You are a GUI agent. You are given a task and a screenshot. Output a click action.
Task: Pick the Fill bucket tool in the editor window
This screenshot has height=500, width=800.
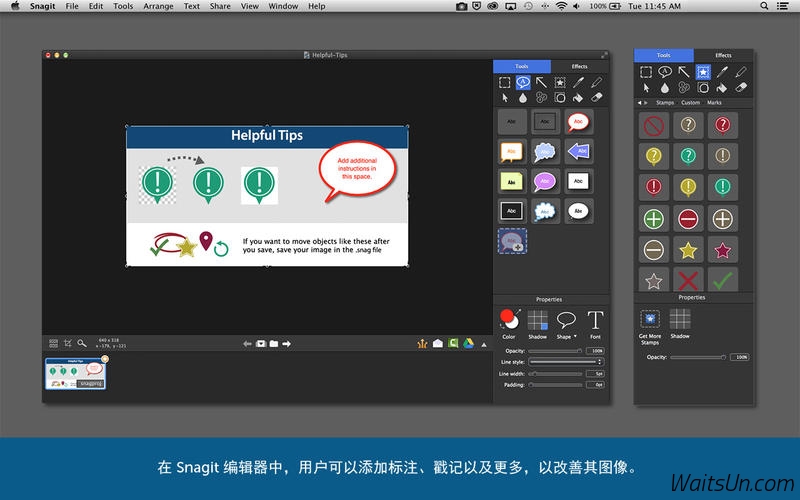[x=578, y=97]
